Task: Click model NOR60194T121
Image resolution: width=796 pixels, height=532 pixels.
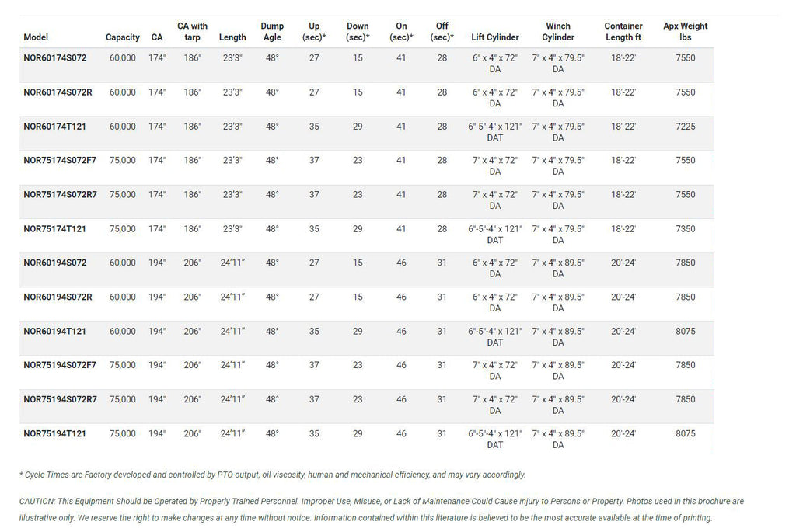Action: (x=55, y=331)
